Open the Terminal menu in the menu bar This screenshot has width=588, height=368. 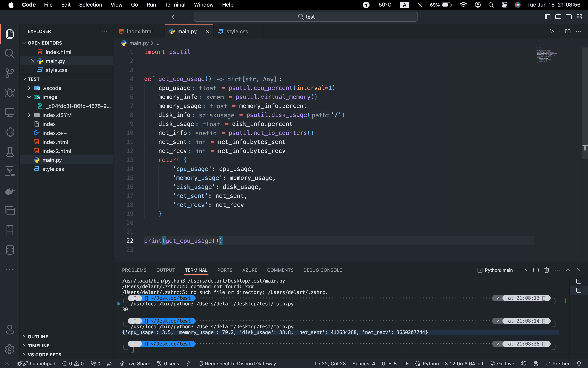pos(175,5)
